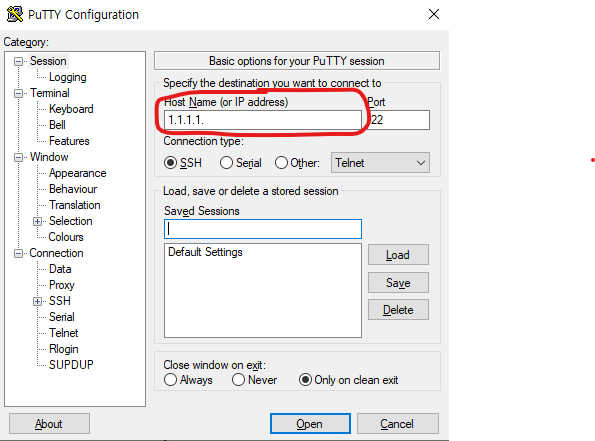Open the Translation settings category
The width and height of the screenshot is (595, 441).
pos(75,205)
